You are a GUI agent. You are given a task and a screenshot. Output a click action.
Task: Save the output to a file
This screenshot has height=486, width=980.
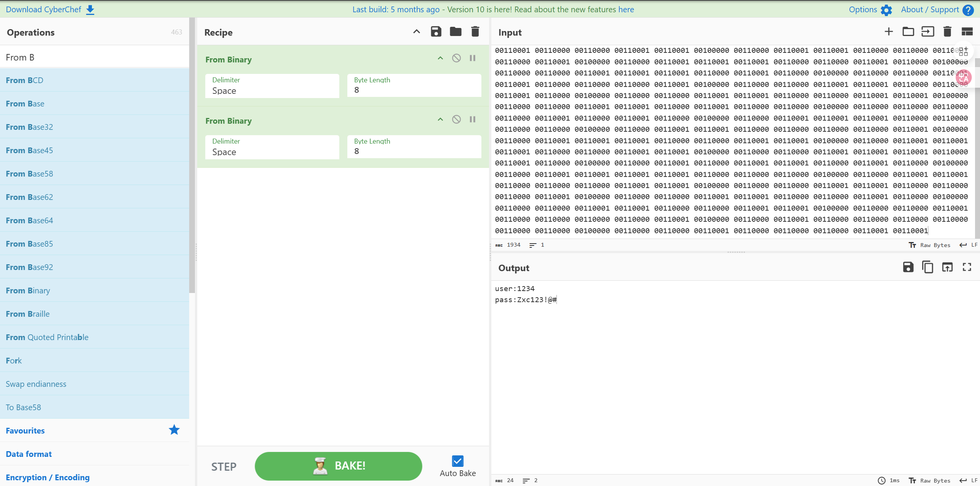pyautogui.click(x=908, y=267)
